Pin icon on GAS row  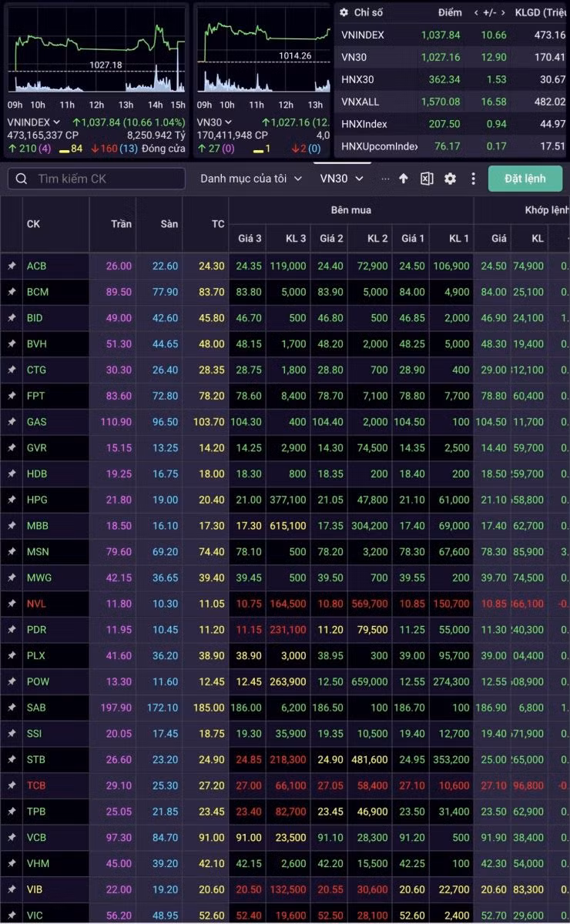click(x=12, y=422)
